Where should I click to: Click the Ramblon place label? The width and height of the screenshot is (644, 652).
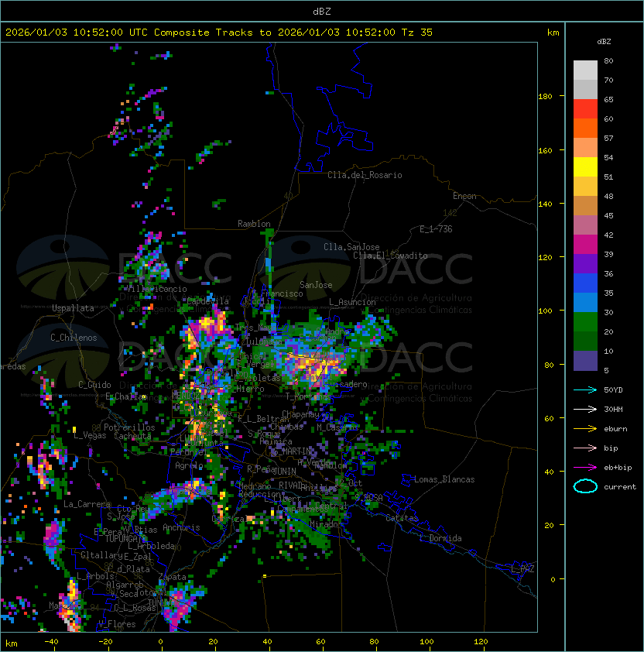(x=254, y=224)
